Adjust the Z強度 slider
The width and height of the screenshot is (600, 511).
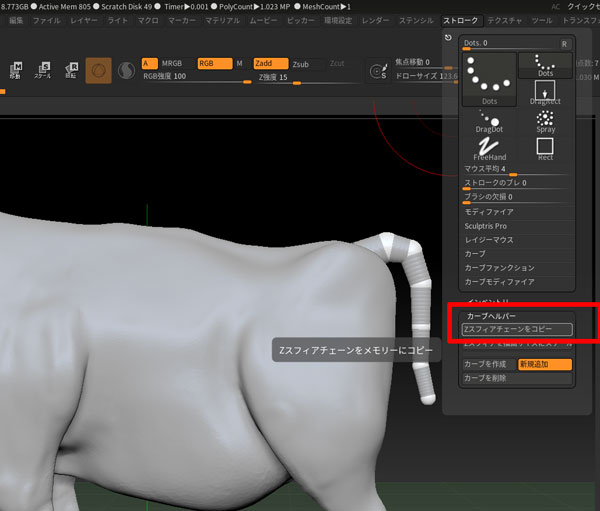[308, 78]
